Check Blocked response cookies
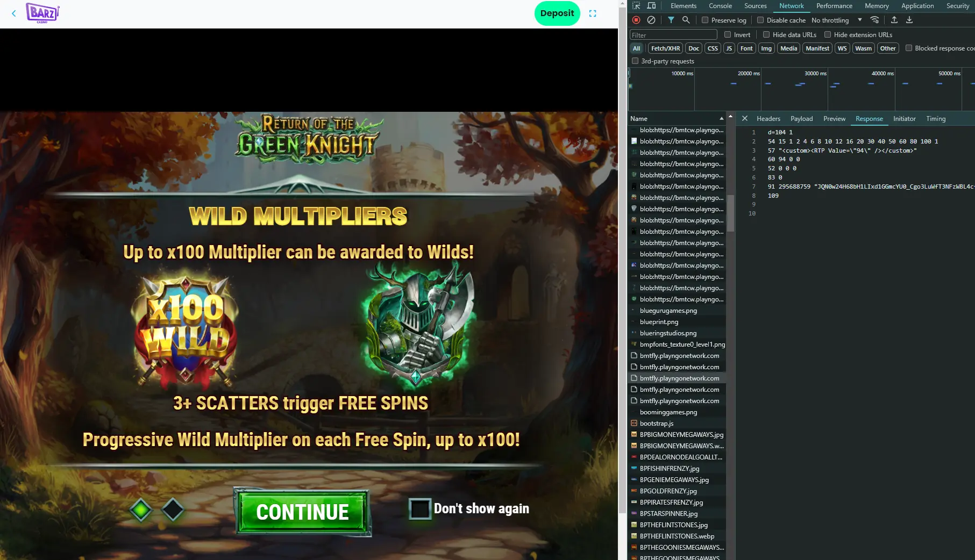975x560 pixels. [x=909, y=48]
